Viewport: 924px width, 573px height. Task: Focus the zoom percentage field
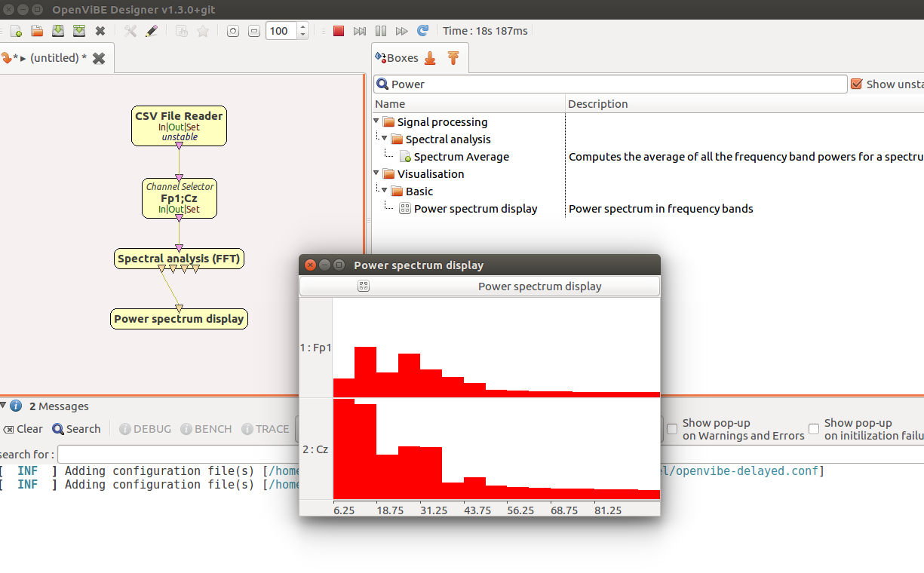click(282, 31)
